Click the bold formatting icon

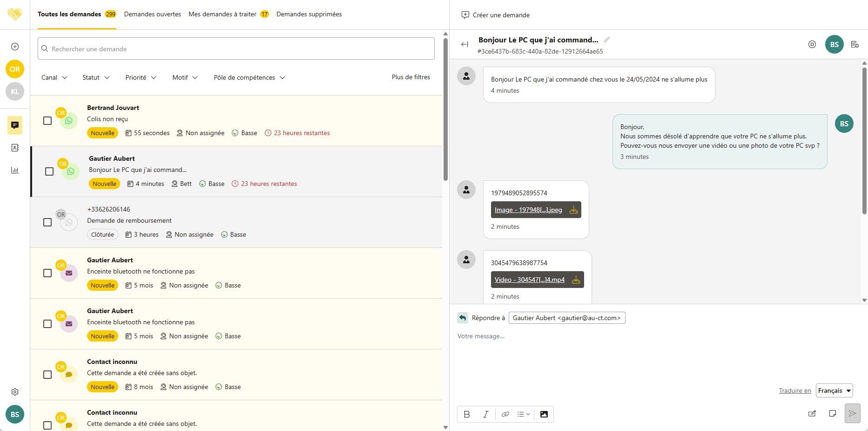pos(467,414)
